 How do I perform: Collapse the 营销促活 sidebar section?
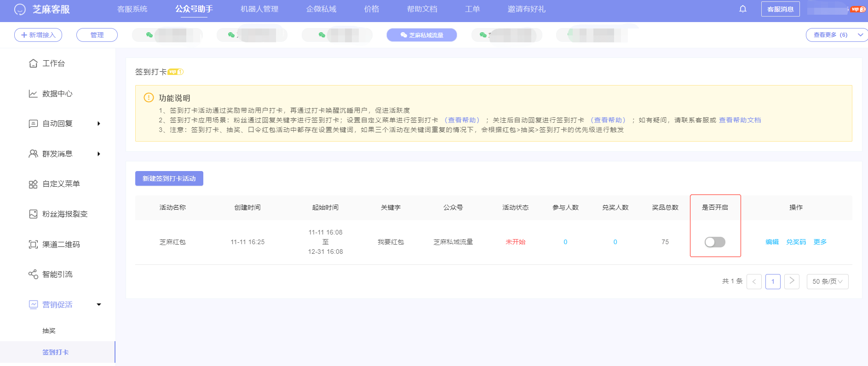[x=98, y=305]
